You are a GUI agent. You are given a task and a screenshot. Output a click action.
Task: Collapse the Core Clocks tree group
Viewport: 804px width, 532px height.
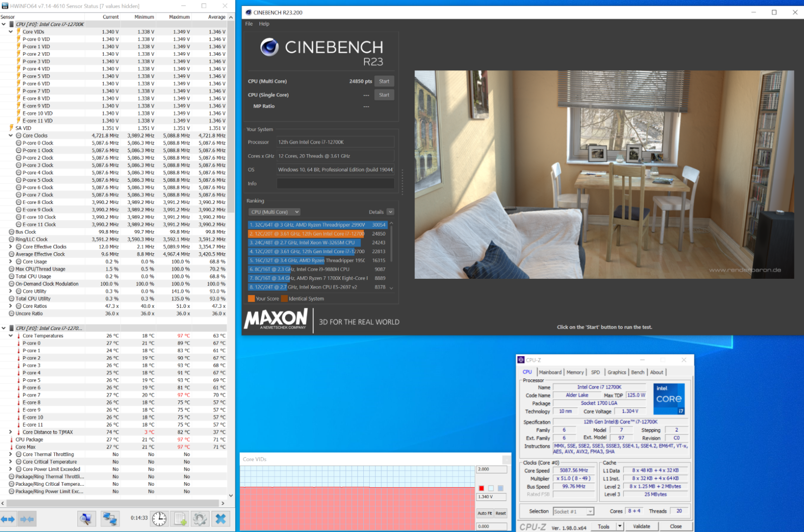(11, 136)
